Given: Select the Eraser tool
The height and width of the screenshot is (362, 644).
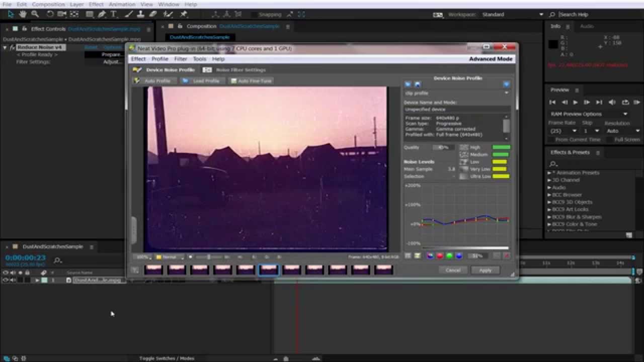Looking at the screenshot, I should coord(153,14).
